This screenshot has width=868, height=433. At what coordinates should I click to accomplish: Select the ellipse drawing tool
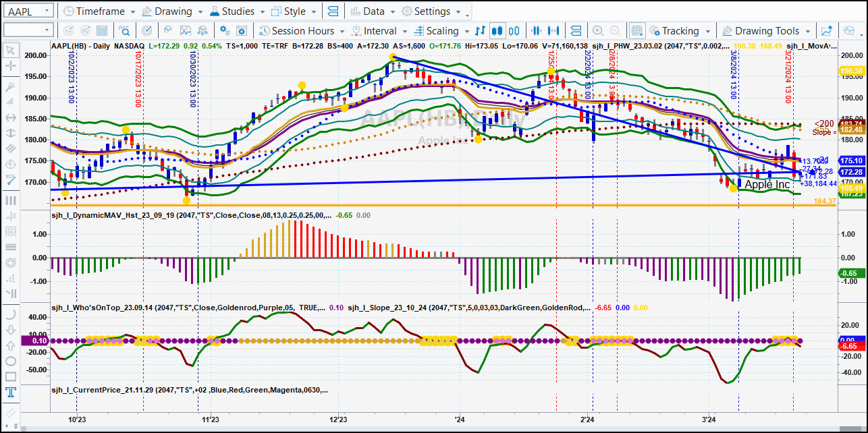point(11,361)
